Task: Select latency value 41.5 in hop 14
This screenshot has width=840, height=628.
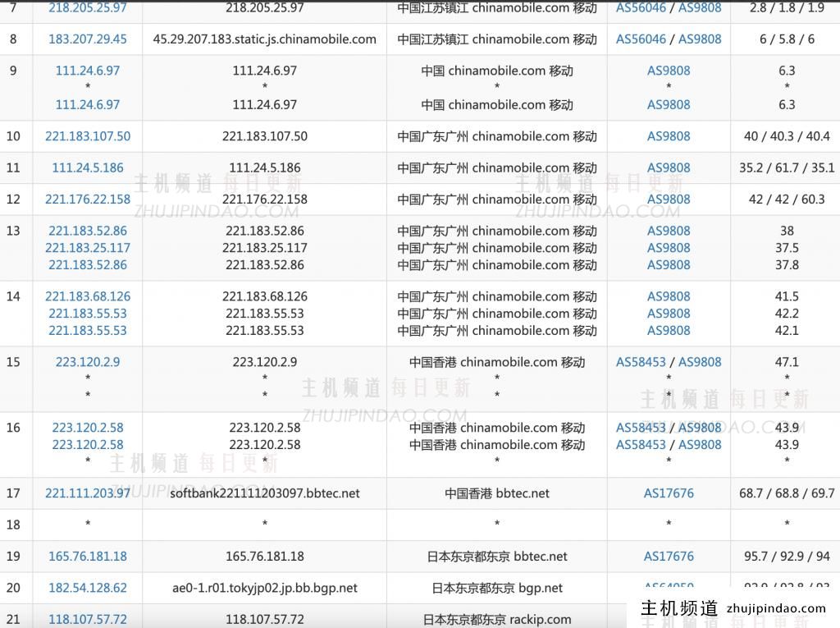Action: [787, 296]
